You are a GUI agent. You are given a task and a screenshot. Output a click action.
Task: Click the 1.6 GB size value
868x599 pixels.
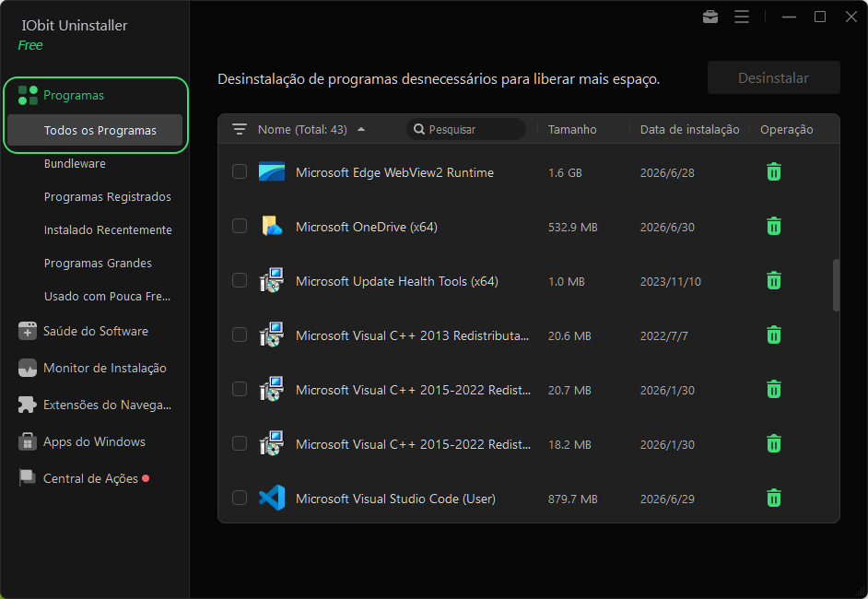tap(565, 172)
